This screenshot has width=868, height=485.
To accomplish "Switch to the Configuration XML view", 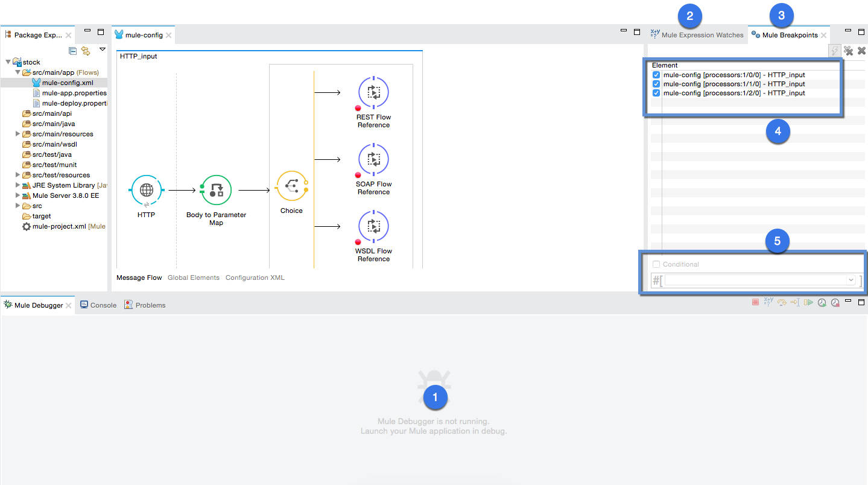I will tap(255, 277).
